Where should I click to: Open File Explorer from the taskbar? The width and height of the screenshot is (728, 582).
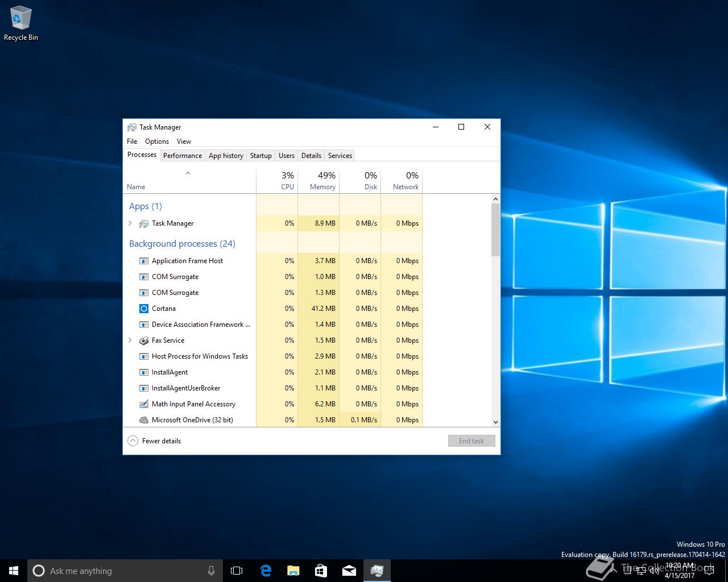click(x=293, y=571)
